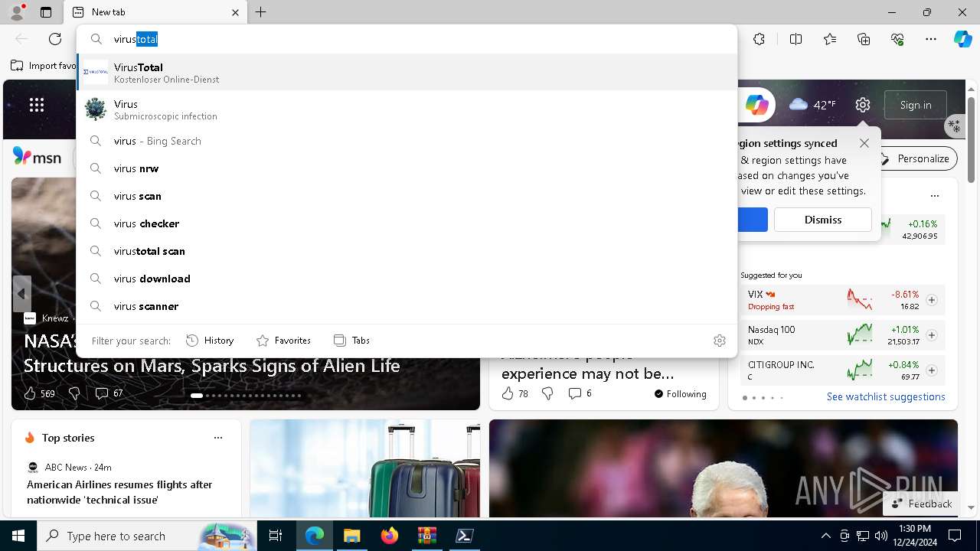Click the Sign in button
This screenshot has height=551, width=980.
pyautogui.click(x=916, y=105)
